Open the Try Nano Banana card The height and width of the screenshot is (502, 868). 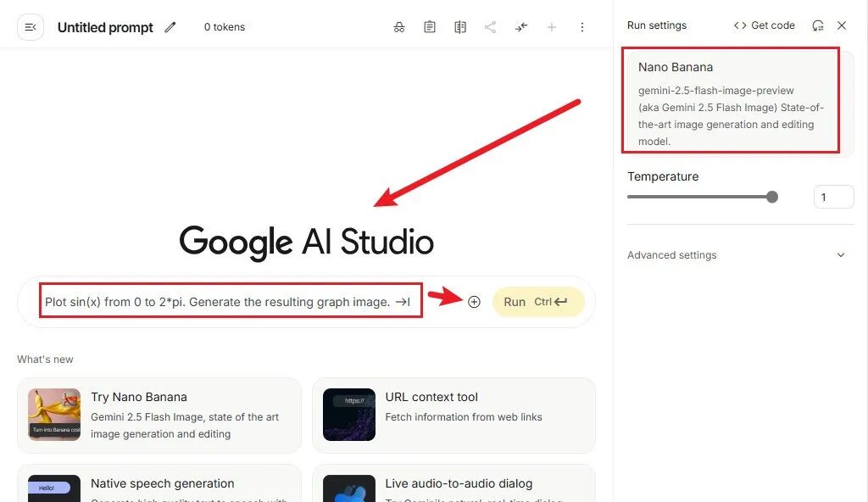pos(159,415)
